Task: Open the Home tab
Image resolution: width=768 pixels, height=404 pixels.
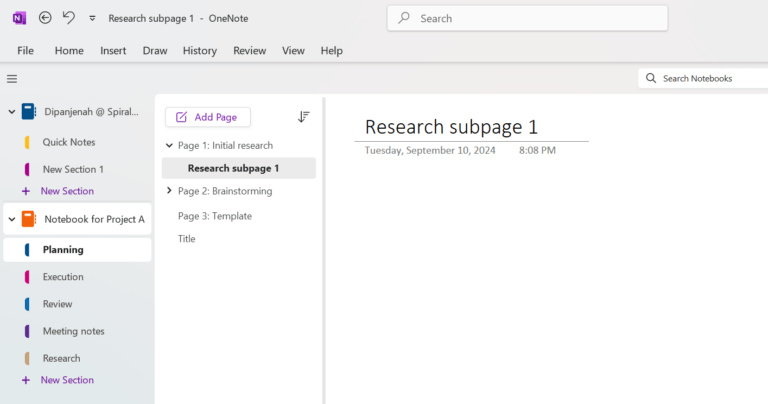Action: tap(69, 50)
